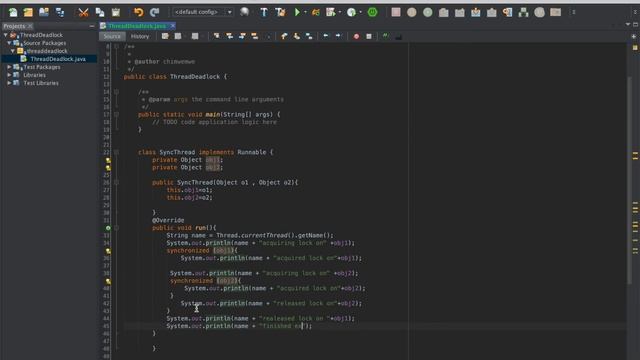Screen dimensions: 640x360
Task: Fold the SyncThread class block
Action: coord(116,152)
